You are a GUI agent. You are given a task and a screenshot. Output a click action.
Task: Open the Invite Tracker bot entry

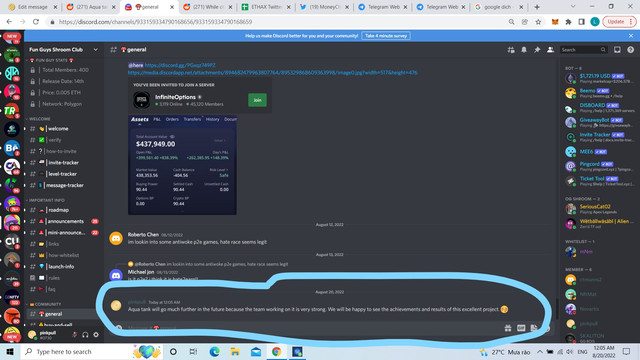pyautogui.click(x=599, y=137)
